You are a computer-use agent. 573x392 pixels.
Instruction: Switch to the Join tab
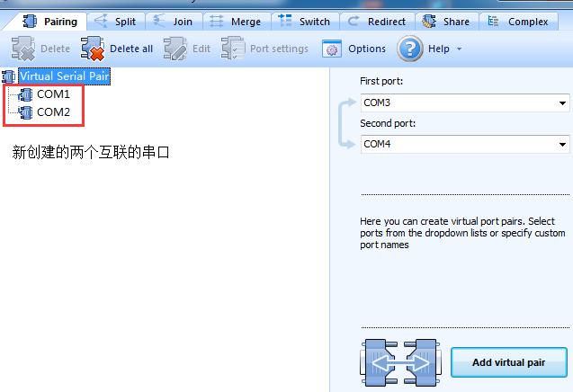(x=174, y=22)
